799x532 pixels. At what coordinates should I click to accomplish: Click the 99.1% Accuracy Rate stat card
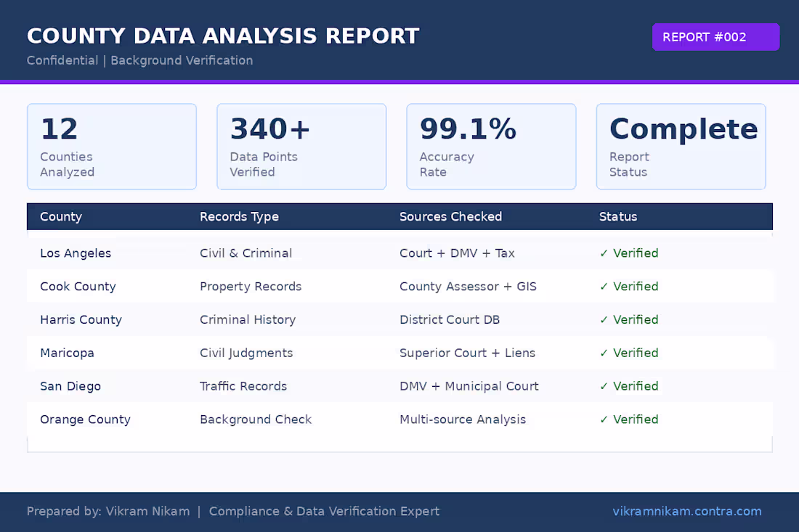coord(491,146)
